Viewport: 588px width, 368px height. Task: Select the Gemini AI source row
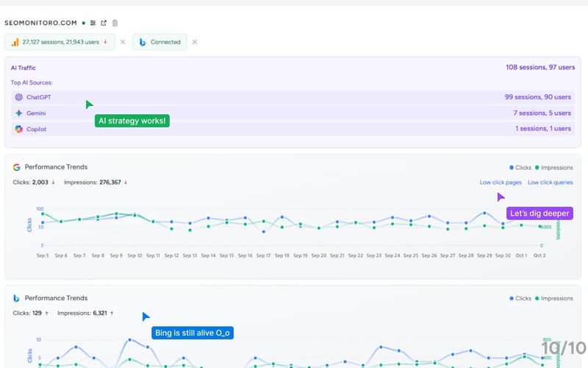(x=293, y=113)
